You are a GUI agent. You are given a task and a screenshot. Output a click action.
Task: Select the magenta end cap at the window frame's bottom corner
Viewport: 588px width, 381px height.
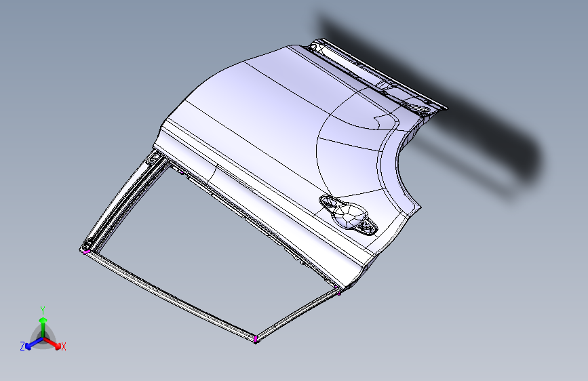coord(256,340)
